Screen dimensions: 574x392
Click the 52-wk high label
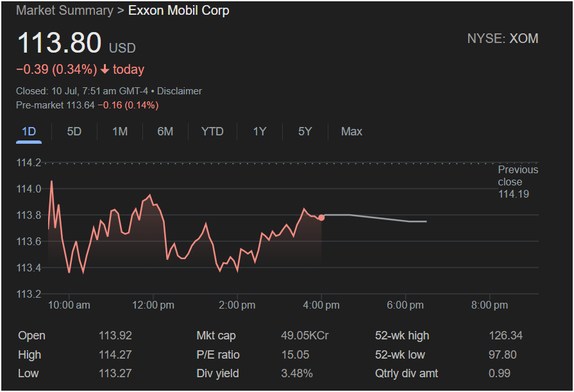tap(402, 336)
